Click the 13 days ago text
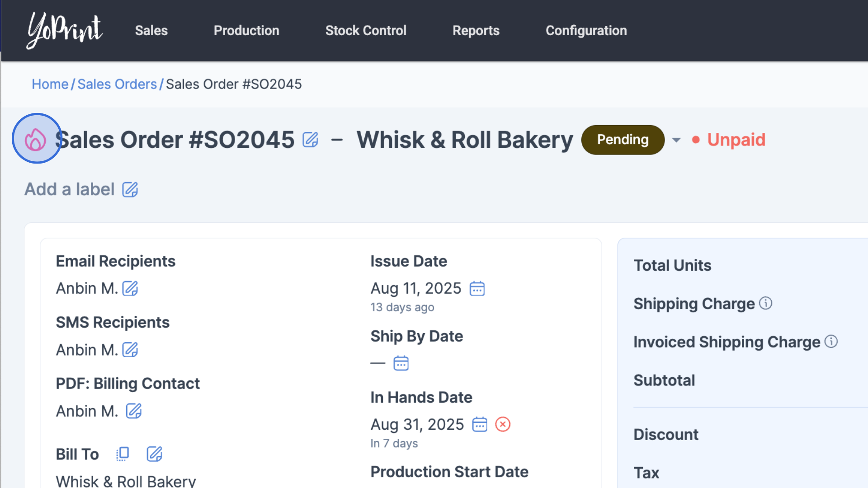868x488 pixels. (402, 307)
